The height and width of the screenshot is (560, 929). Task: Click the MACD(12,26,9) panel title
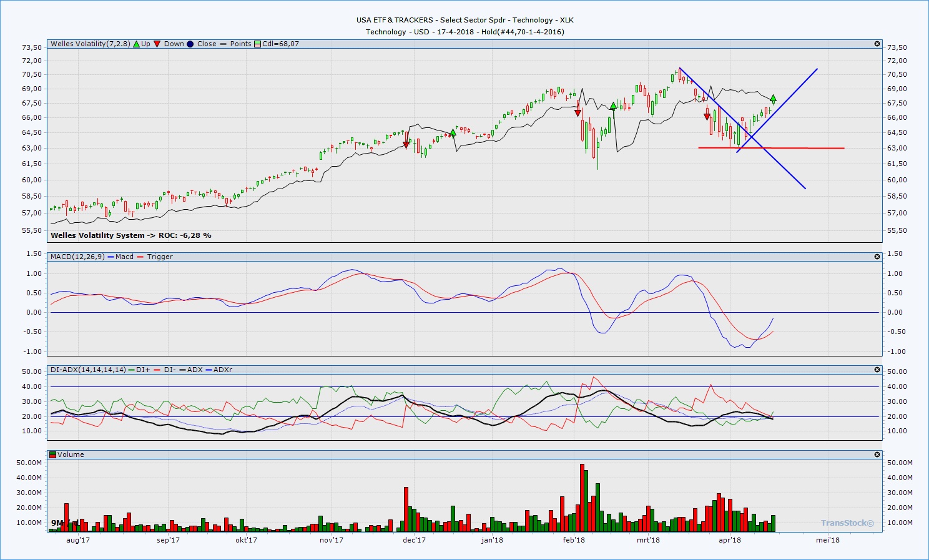pos(77,257)
